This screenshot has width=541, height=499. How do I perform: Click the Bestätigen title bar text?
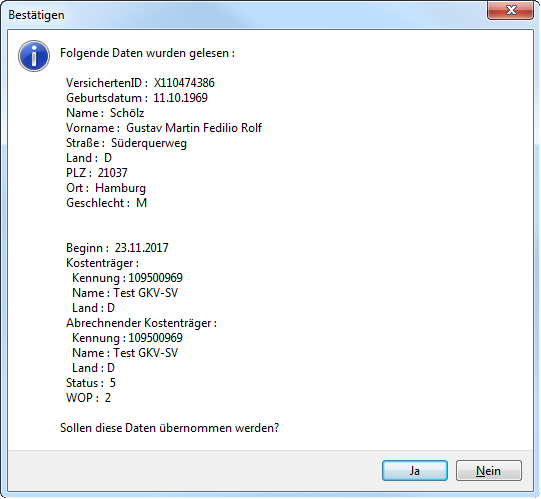coord(36,15)
